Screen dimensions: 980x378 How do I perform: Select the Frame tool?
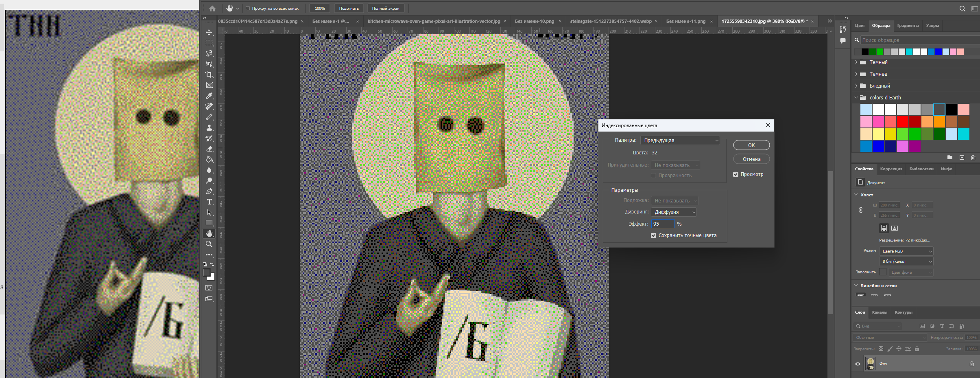[x=209, y=85]
